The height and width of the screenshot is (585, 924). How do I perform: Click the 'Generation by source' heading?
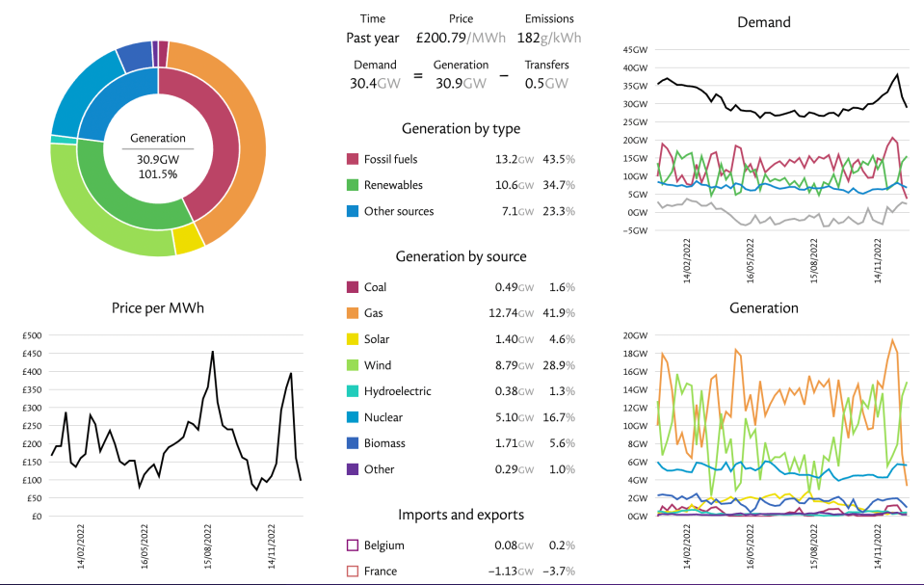(x=461, y=256)
